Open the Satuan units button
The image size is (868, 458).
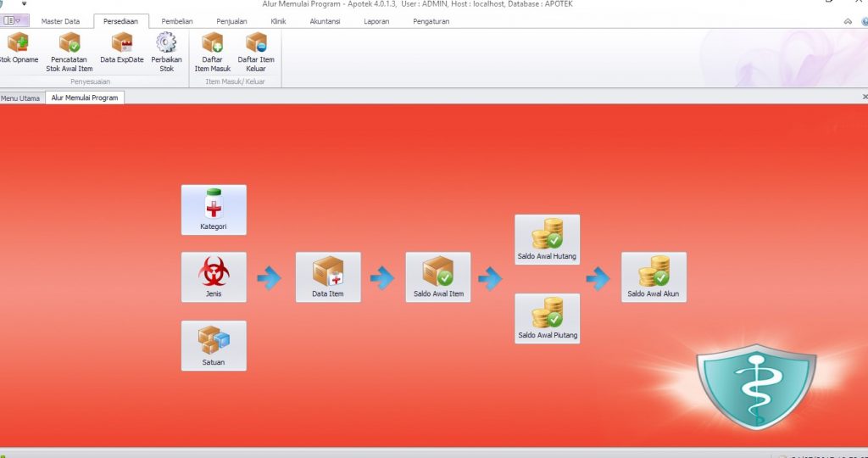[x=214, y=345]
